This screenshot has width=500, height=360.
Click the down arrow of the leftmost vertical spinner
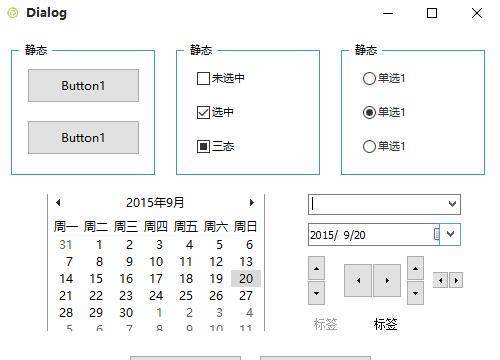316,293
